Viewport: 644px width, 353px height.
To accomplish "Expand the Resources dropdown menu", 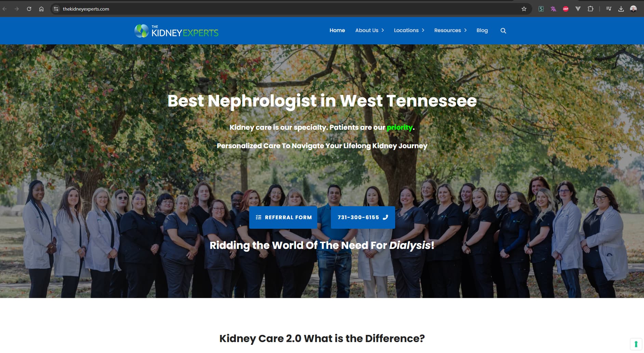I will pyautogui.click(x=451, y=30).
